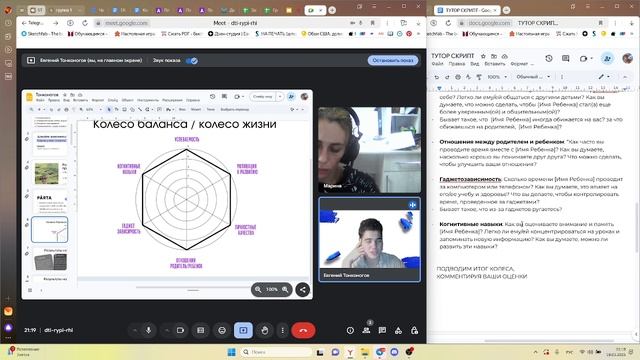Open File Explorer from the taskbar
Screen dimensions: 640x360
pyautogui.click(x=364, y=352)
